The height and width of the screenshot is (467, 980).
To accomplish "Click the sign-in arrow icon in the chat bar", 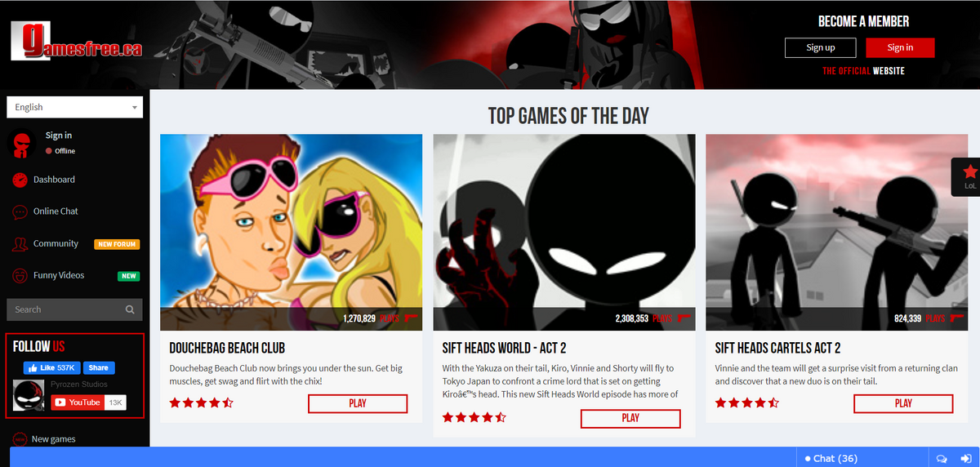I will pyautogui.click(x=964, y=458).
